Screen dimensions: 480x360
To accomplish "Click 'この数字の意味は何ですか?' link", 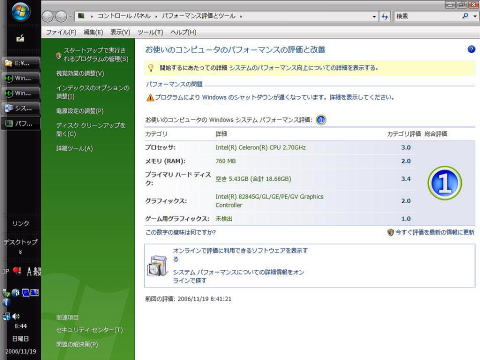I will (180, 232).
